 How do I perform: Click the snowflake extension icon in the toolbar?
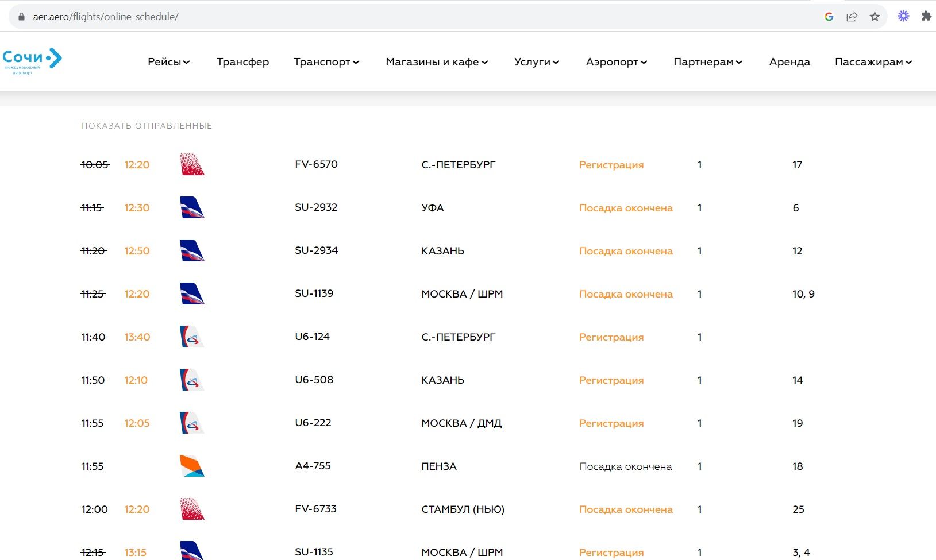click(x=902, y=17)
